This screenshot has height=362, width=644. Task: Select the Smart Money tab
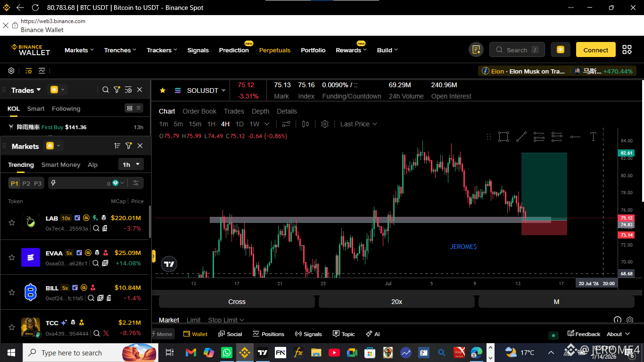[x=61, y=165]
